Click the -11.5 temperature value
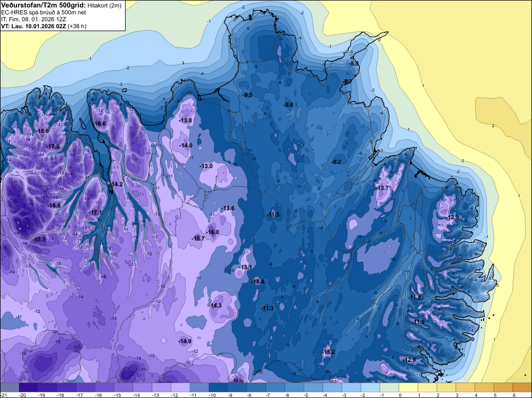532x398 pixels. (x=273, y=214)
